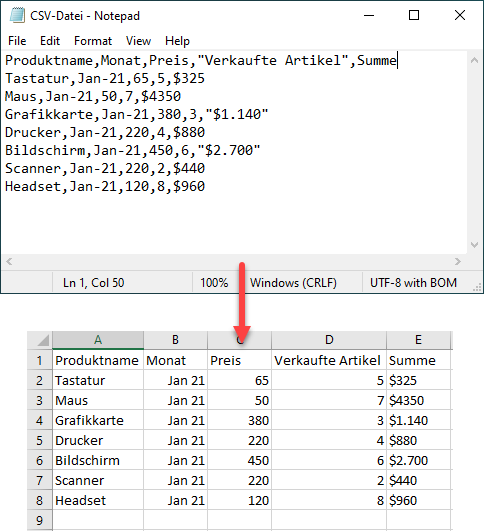Click the Notepad header line starting with Produktname
The image size is (484, 531).
coord(201,61)
